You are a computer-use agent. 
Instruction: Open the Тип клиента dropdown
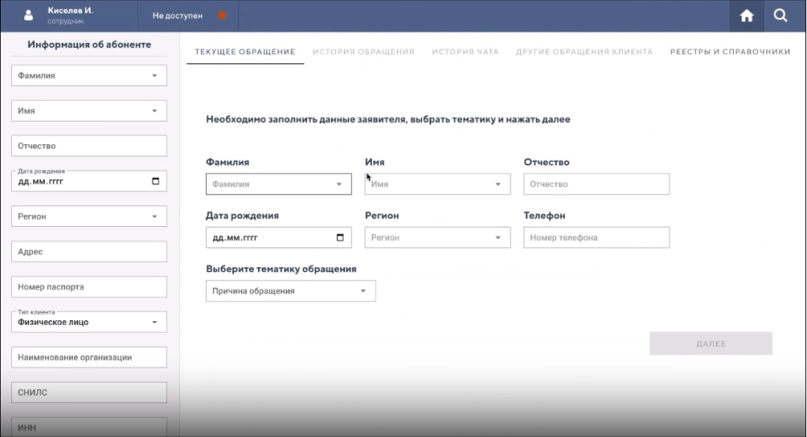pyautogui.click(x=89, y=322)
